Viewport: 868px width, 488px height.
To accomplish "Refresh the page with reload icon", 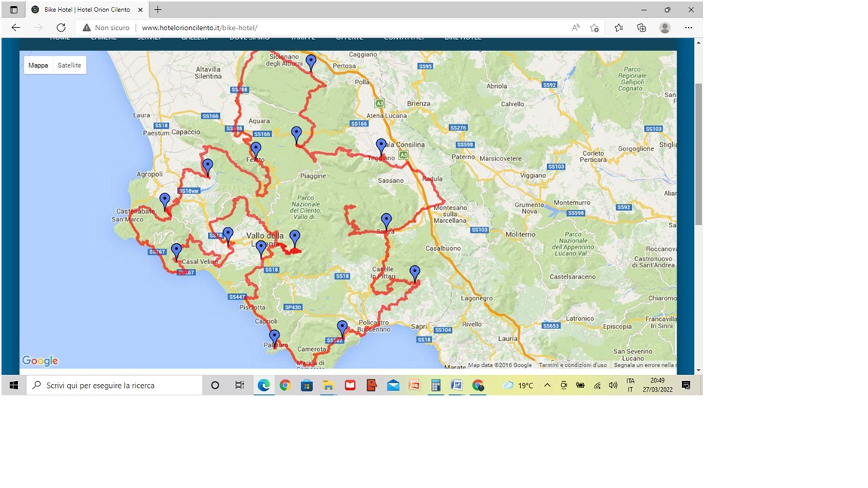I will (61, 27).
